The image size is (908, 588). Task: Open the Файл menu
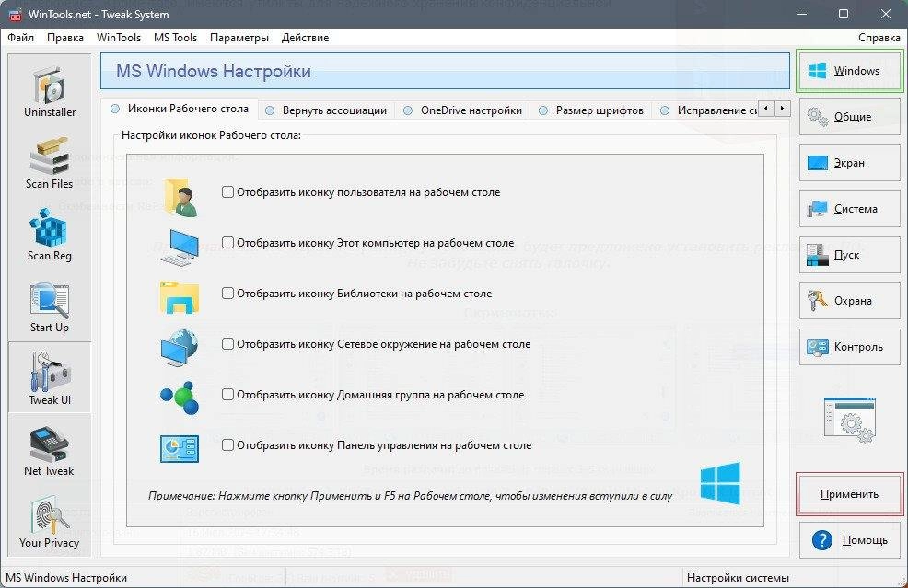tap(21, 38)
